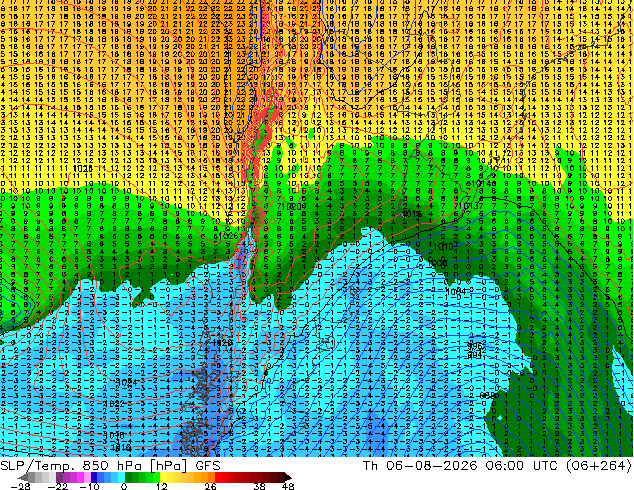Click the yellow segment of the color legend
This screenshot has width=634, height=490.
(170, 477)
